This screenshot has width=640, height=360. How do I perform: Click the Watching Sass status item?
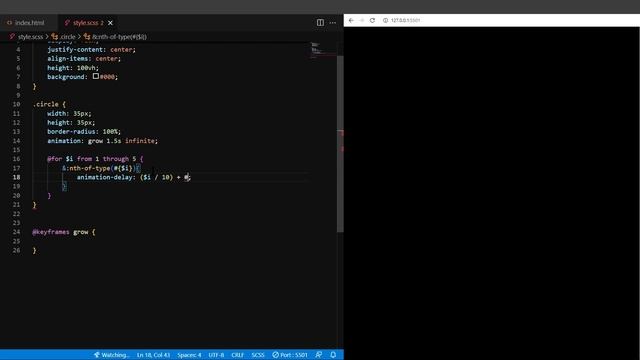(x=111, y=355)
